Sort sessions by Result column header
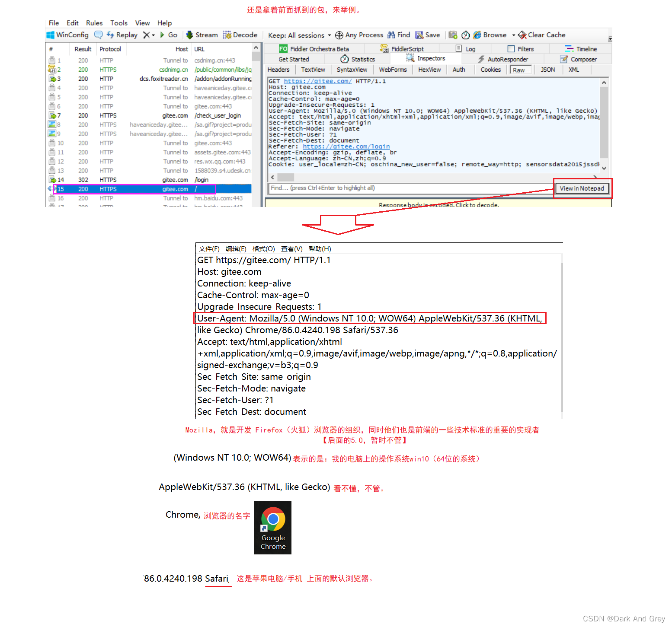This screenshot has height=627, width=672. (83, 49)
